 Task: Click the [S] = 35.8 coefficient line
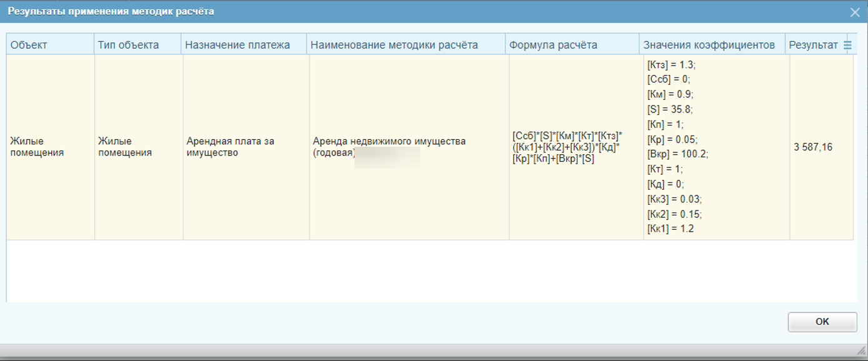click(x=670, y=109)
